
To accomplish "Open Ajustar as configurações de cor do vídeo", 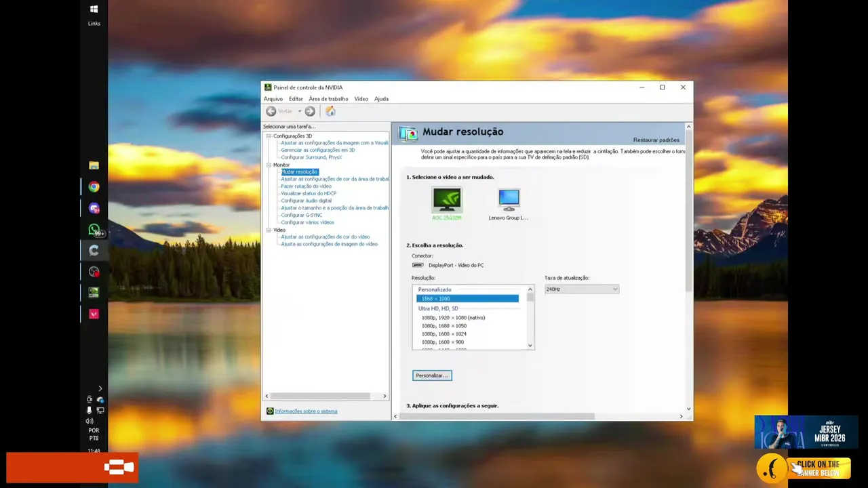I will click(x=325, y=237).
